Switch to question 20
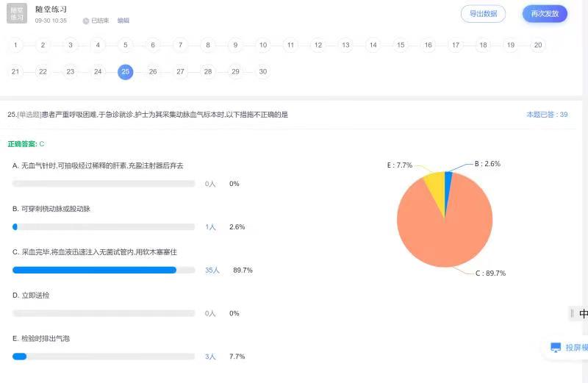 tap(538, 46)
